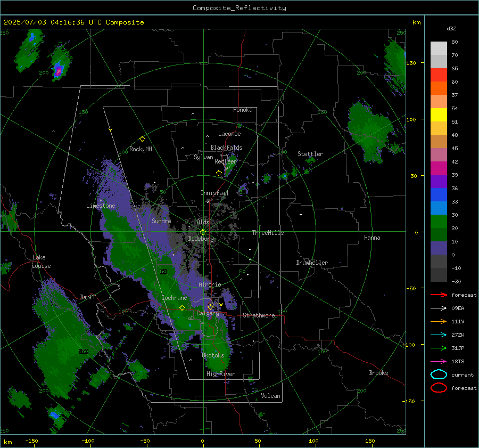Click the Brooks label
The image size is (479, 448).
pos(378,373)
